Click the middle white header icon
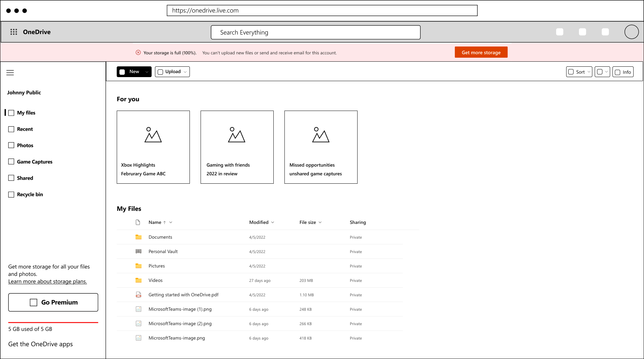Viewport: 644px width, 359px height. (x=583, y=32)
